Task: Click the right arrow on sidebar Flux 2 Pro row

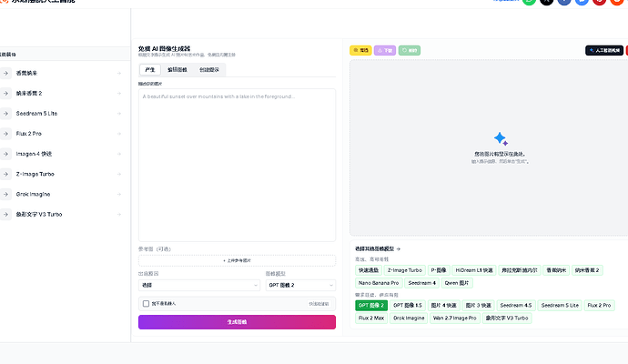Action: point(119,134)
